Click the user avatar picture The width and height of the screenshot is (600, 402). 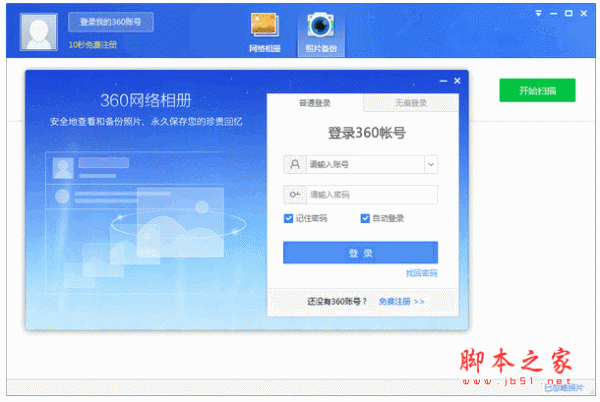39,32
